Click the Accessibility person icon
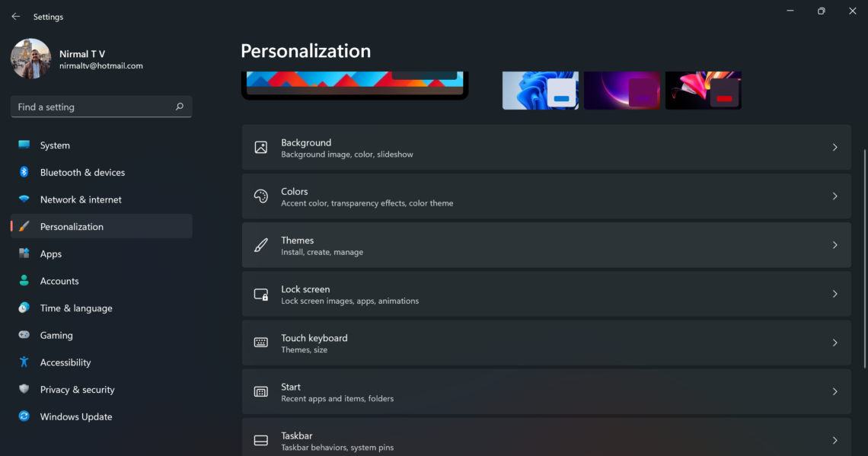 [24, 362]
